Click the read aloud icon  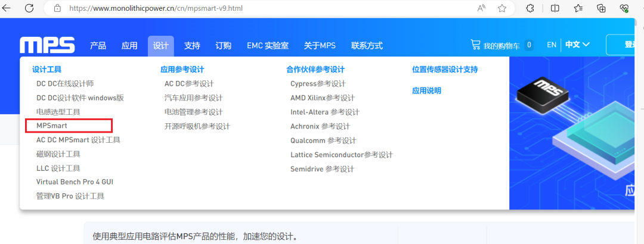pos(481,8)
